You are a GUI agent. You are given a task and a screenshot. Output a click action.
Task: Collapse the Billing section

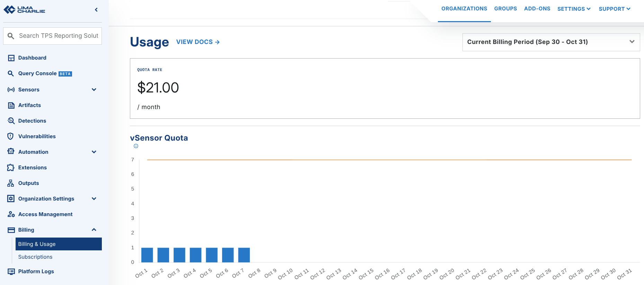tap(94, 230)
